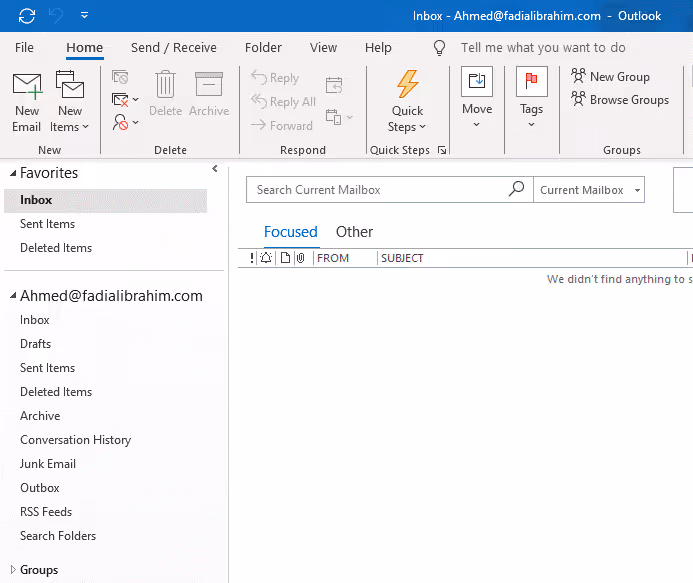Open the Archive folder
This screenshot has width=693, height=583.
pos(40,416)
